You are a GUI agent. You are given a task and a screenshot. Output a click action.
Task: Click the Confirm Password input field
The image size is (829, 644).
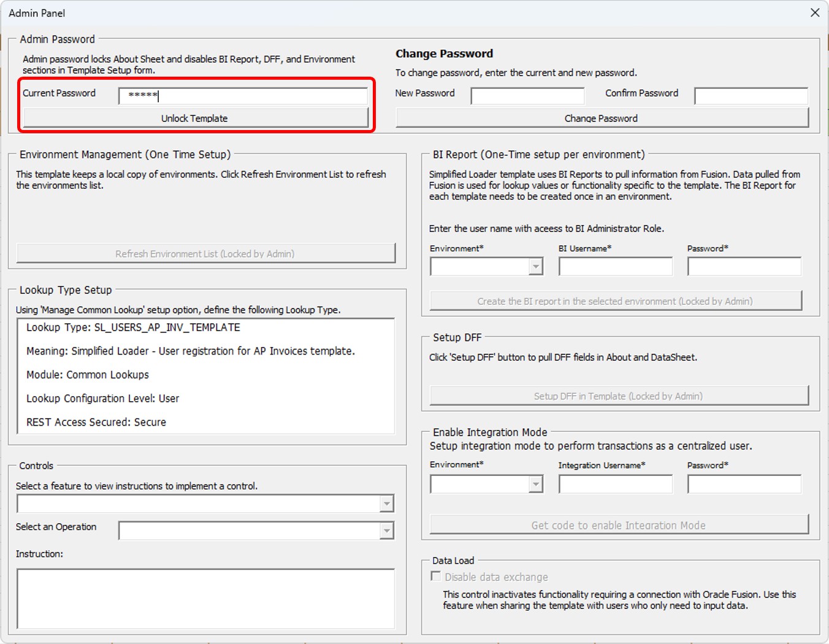[x=751, y=96]
